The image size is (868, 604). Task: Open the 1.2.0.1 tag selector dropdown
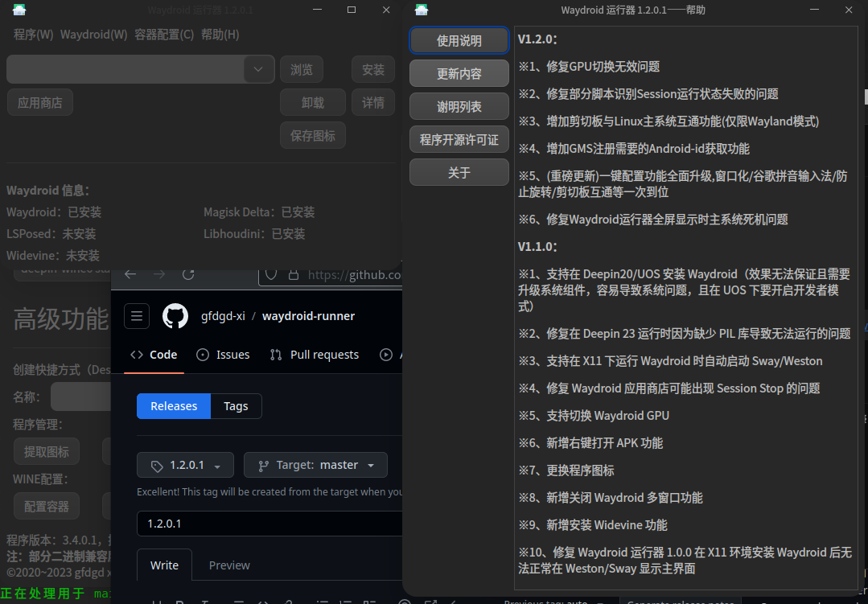186,465
